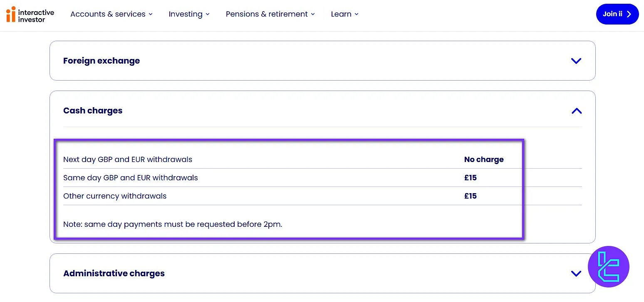Click the Cash charges heading
This screenshot has width=644, height=302.
coord(92,110)
